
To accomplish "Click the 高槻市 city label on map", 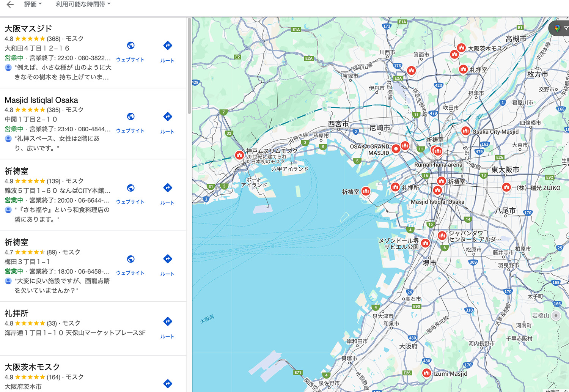I will click(x=516, y=39).
